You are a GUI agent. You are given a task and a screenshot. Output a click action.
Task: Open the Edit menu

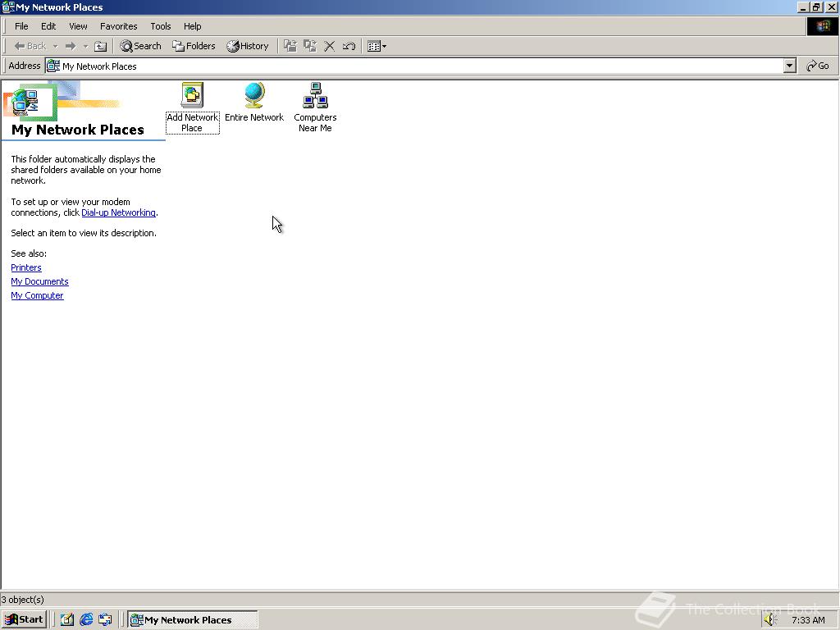pyautogui.click(x=48, y=26)
